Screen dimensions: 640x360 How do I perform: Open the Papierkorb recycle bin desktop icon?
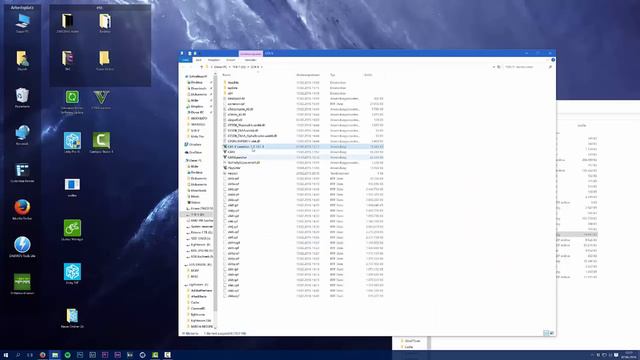coord(22,98)
